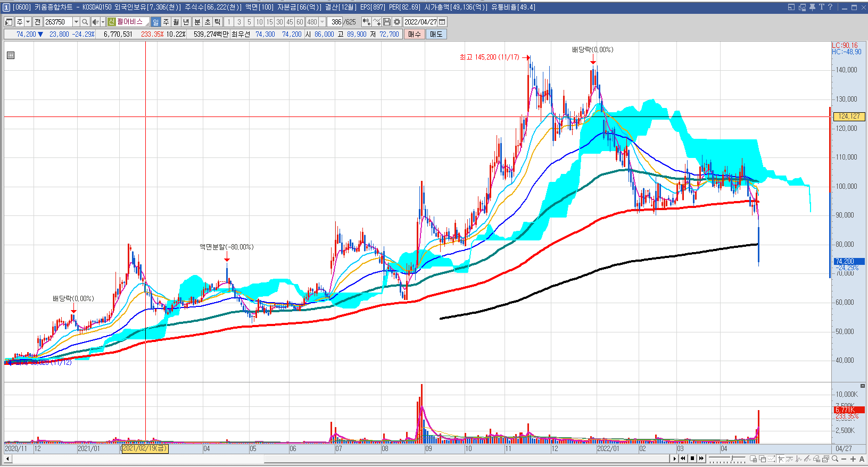The height and width of the screenshot is (467, 868).
Task: Toggle the 주 button at toolbar left
Action: pos(20,22)
